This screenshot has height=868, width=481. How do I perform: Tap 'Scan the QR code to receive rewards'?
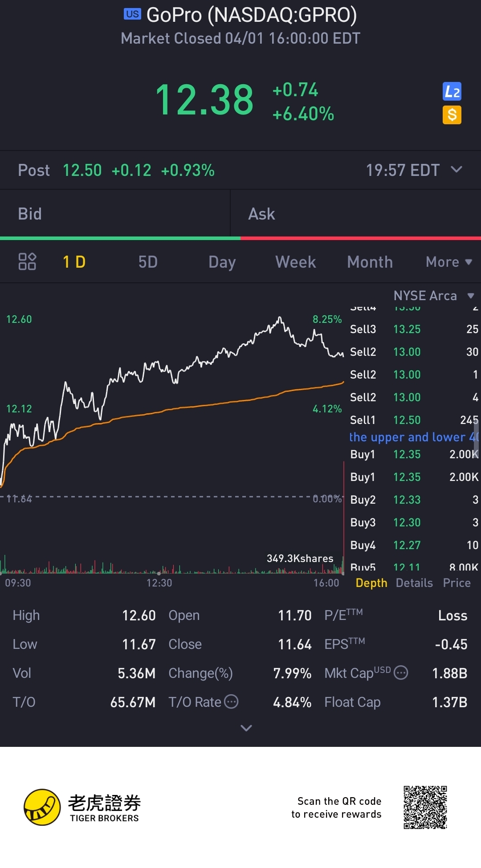pos(336,807)
